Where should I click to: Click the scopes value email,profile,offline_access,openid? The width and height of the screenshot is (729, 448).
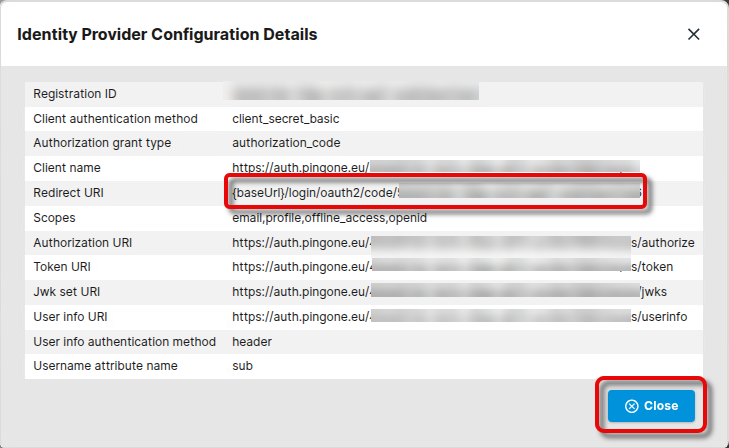pos(329,218)
